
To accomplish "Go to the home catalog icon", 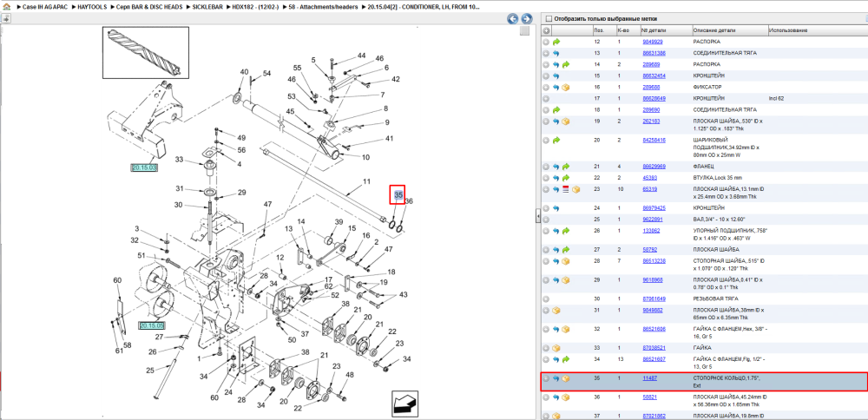I will pos(6,8).
